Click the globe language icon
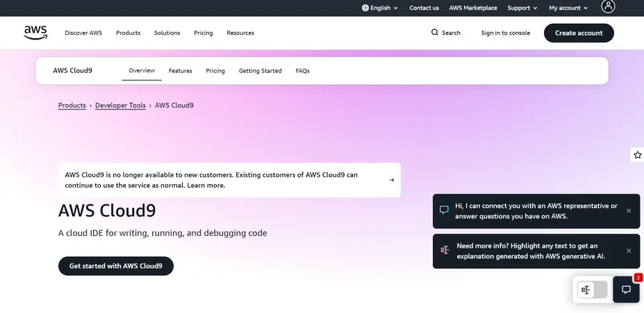 pos(365,8)
